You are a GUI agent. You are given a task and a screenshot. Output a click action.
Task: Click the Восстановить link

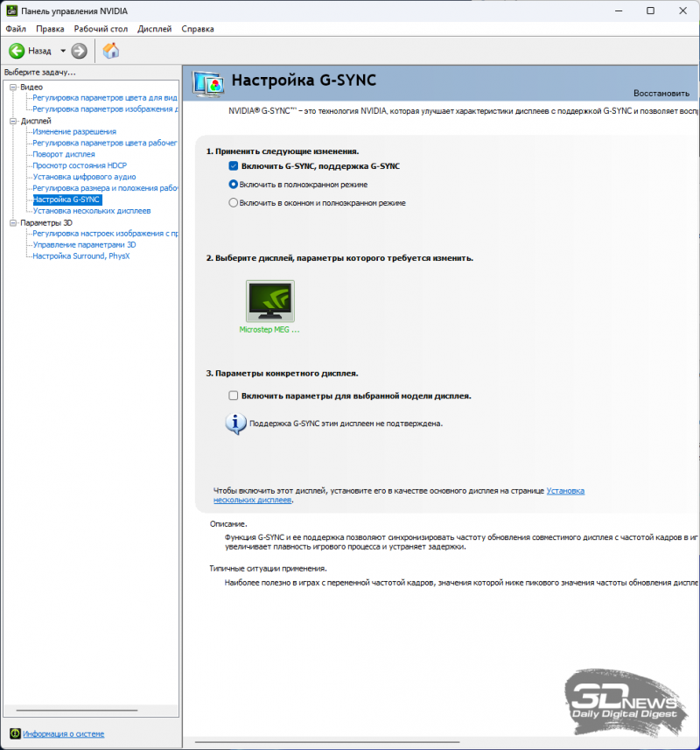point(661,94)
